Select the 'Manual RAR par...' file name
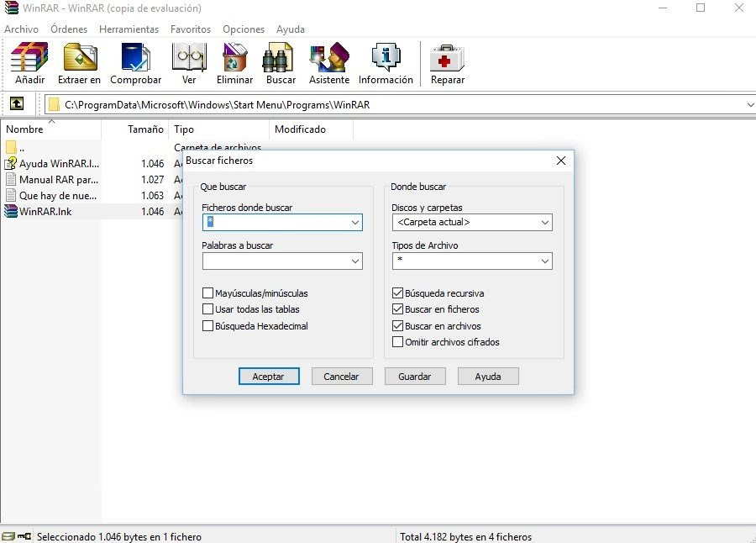This screenshot has width=756, height=543. tap(59, 180)
